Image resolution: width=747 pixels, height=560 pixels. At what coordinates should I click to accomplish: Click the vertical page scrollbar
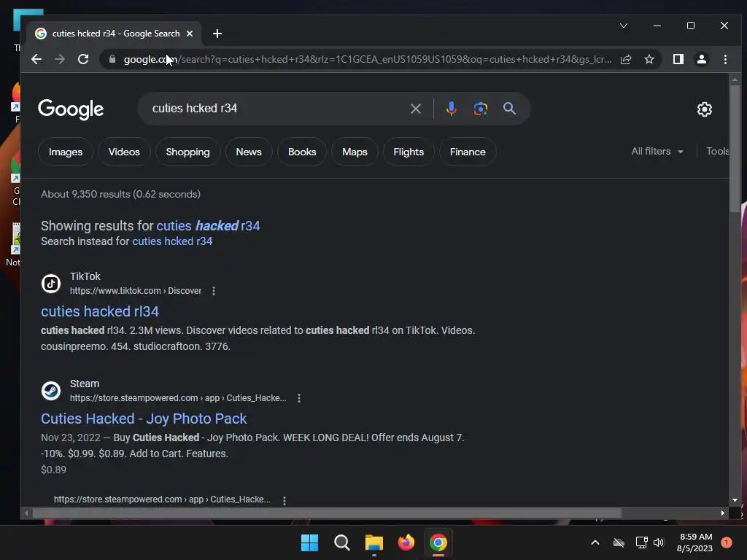[x=735, y=149]
